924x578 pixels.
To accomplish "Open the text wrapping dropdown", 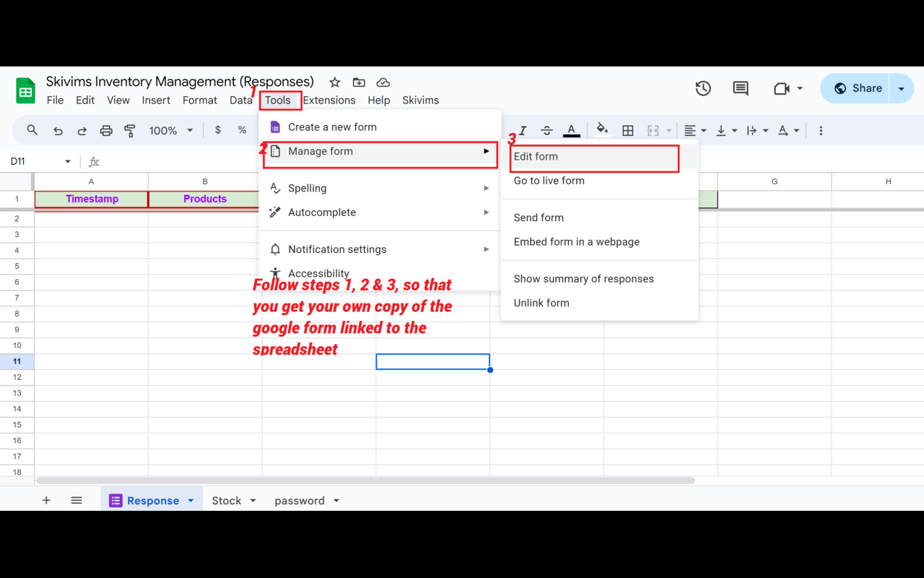I will point(757,131).
